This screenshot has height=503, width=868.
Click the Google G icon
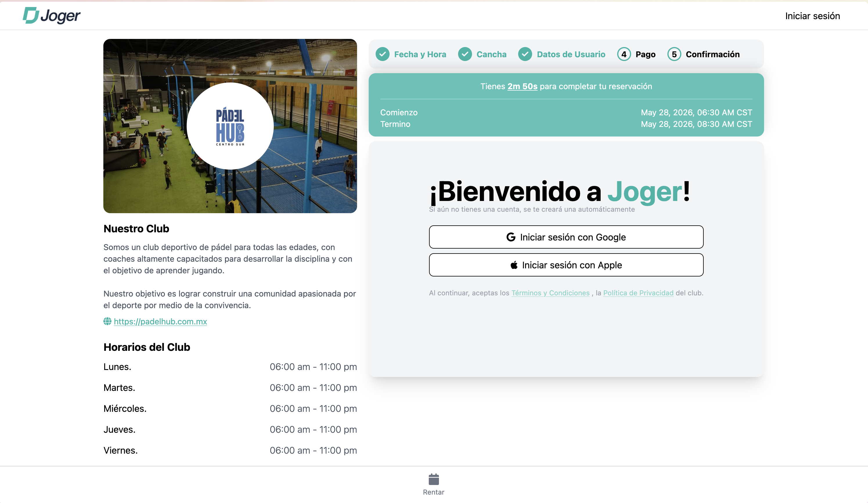tap(511, 237)
